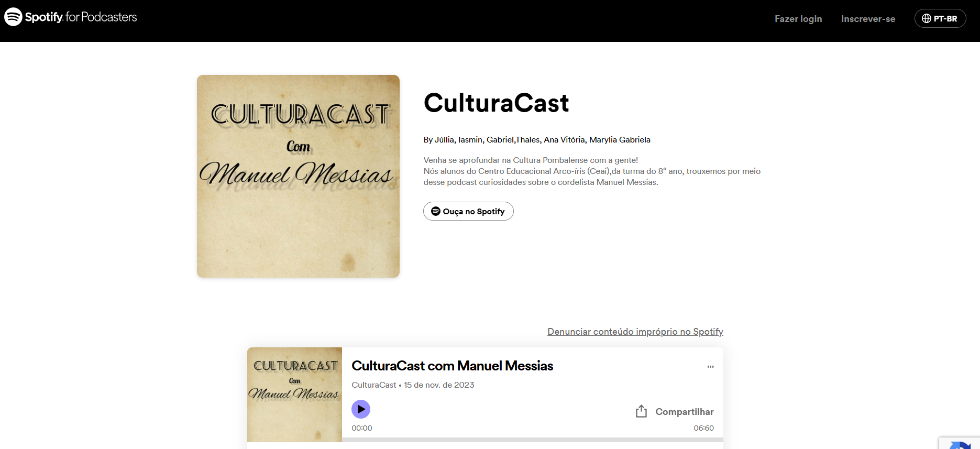980x449 pixels.
Task: Play the CulturaCast episode
Action: (x=360, y=409)
